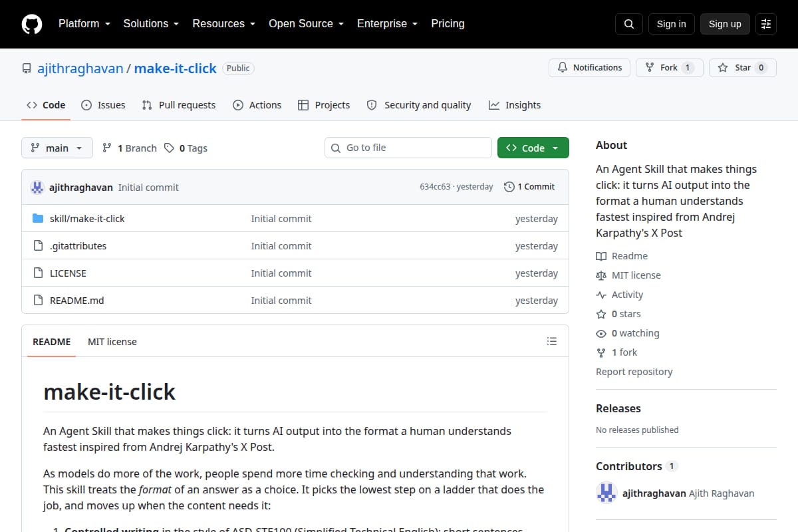Toggle Notifications for this repository
798x532 pixels.
click(x=589, y=68)
